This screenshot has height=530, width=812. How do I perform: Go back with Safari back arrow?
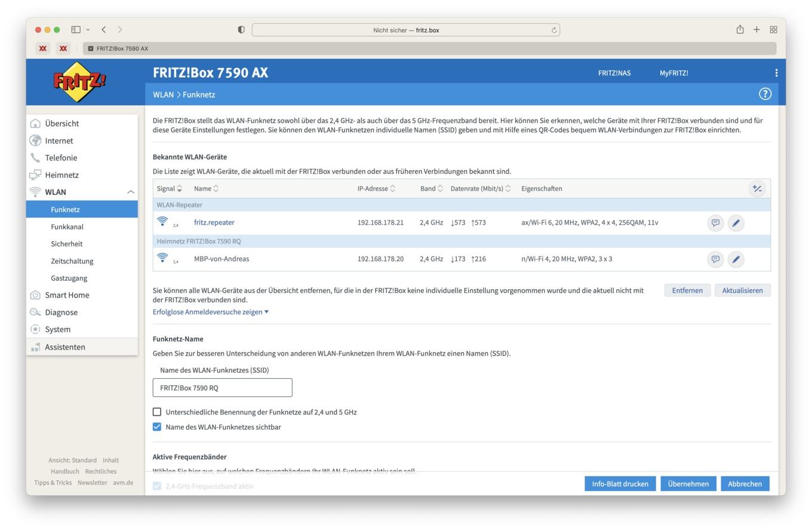click(x=104, y=29)
